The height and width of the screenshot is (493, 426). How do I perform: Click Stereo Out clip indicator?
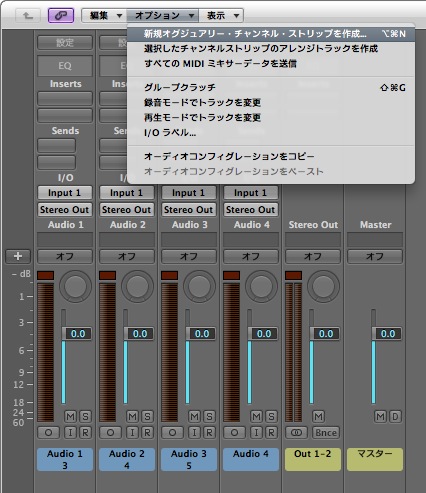(294, 275)
